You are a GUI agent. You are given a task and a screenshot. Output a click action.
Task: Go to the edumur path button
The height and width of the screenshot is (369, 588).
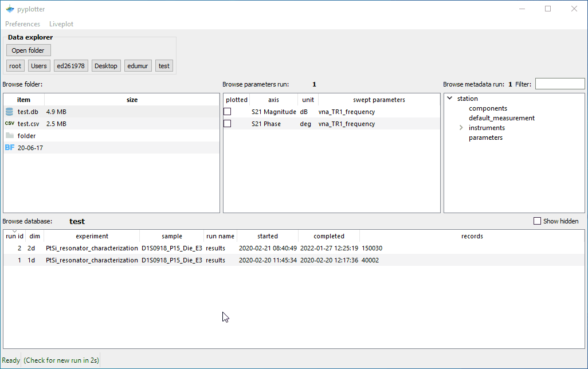(138, 66)
